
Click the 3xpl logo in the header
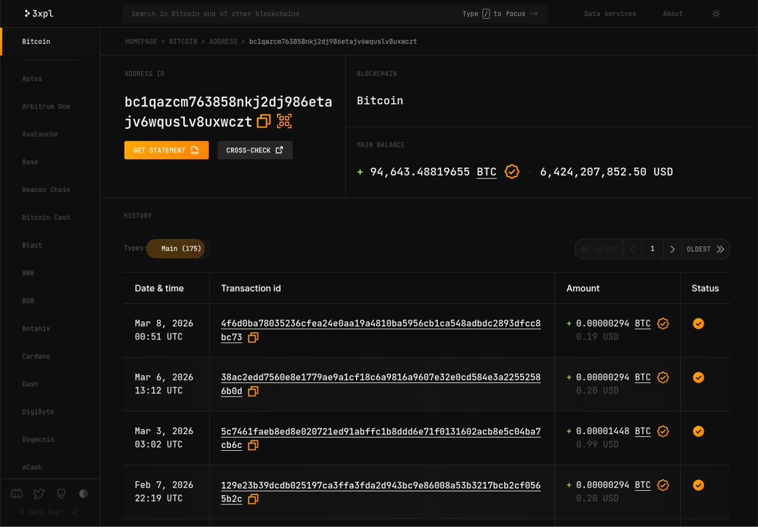pos(38,13)
